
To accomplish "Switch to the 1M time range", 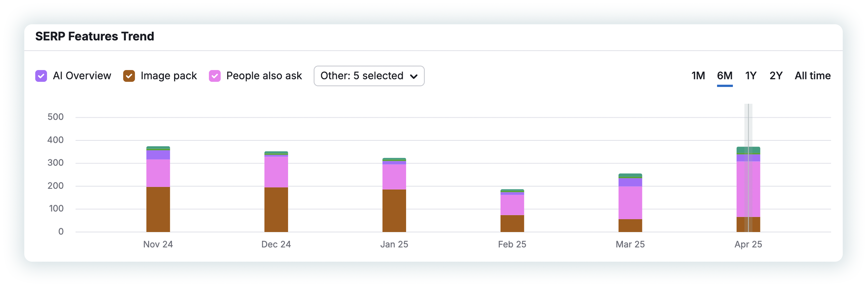I will coord(698,76).
